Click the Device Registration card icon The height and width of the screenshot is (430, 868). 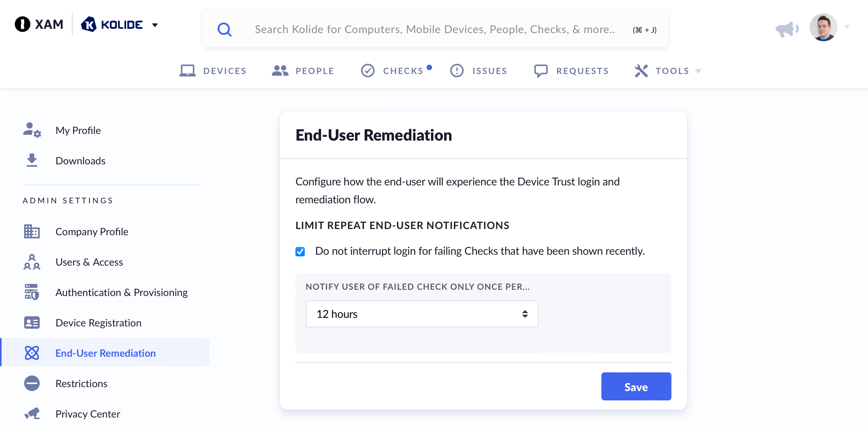[x=32, y=322]
